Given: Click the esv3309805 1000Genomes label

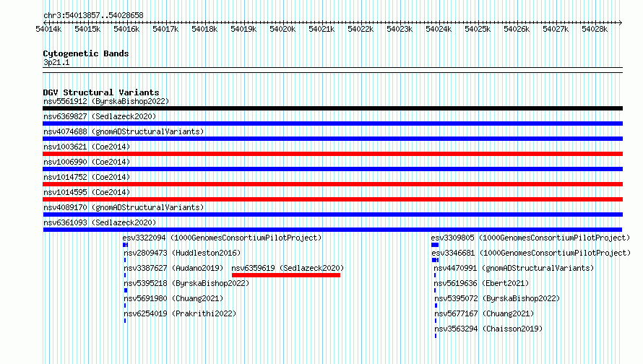Looking at the screenshot, I should click(x=530, y=238).
